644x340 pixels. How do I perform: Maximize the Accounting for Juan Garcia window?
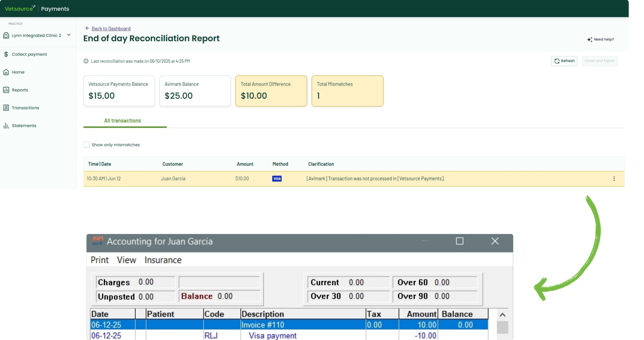460,241
